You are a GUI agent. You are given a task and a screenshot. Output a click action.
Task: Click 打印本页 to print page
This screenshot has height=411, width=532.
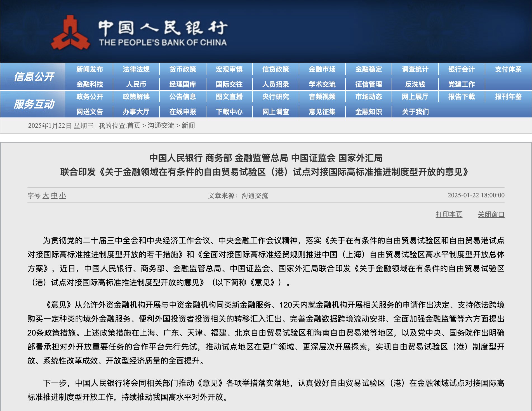449,214
